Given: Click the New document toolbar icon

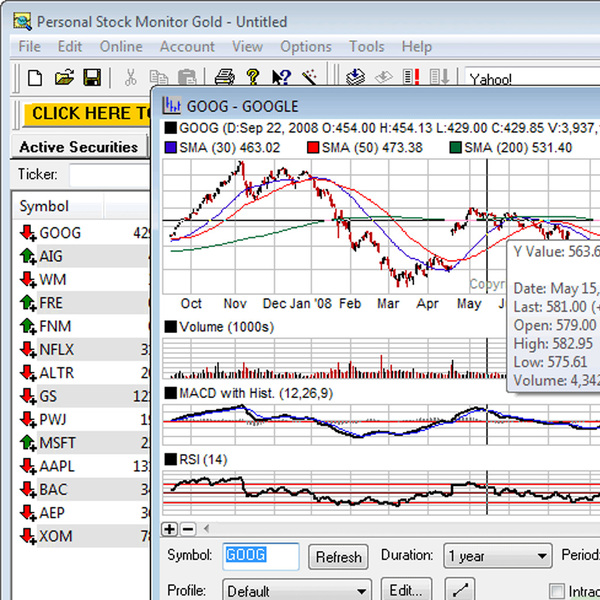Looking at the screenshot, I should pos(35,78).
